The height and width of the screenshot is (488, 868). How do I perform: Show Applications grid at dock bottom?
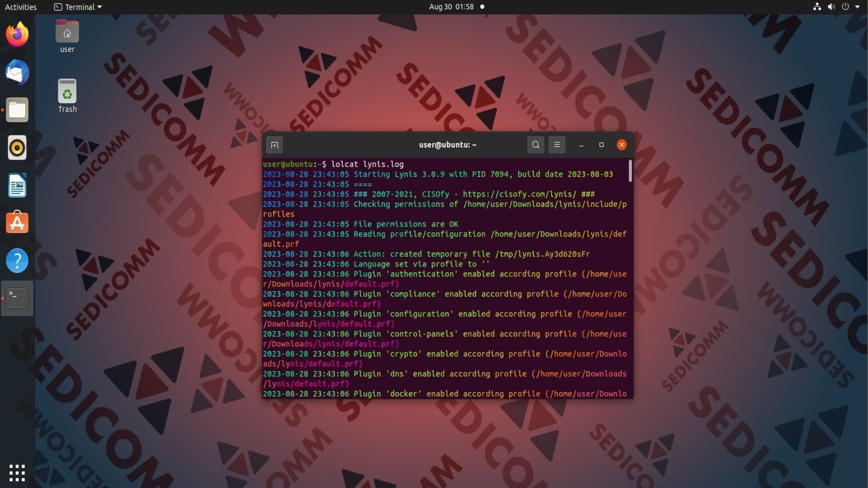click(x=17, y=473)
